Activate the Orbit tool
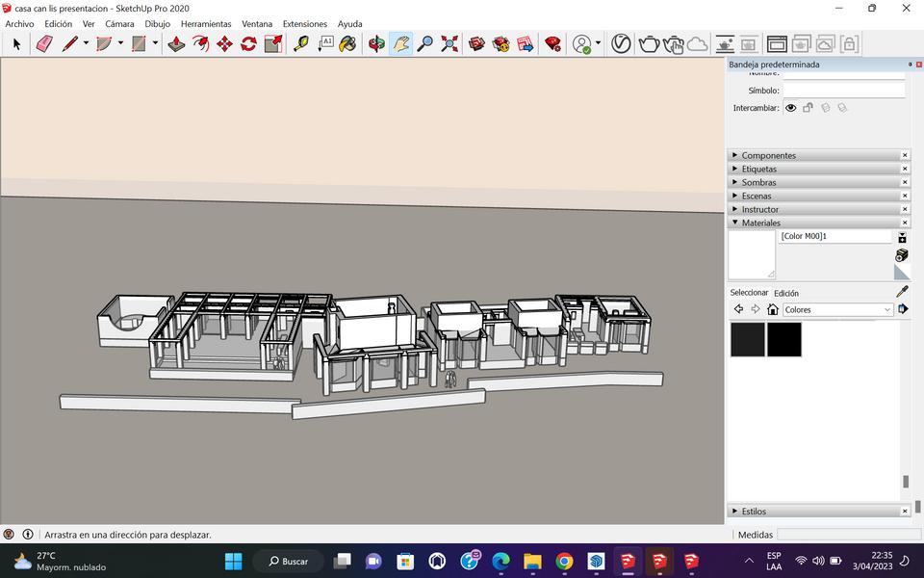Screen dimensions: 924x578 [376, 43]
